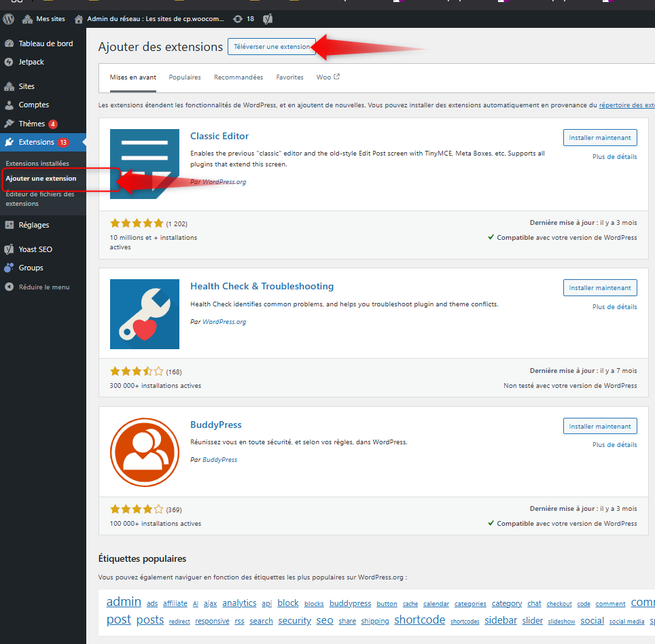Open Thèmes menu with 4 updates
This screenshot has width=655, height=644.
tap(32, 124)
